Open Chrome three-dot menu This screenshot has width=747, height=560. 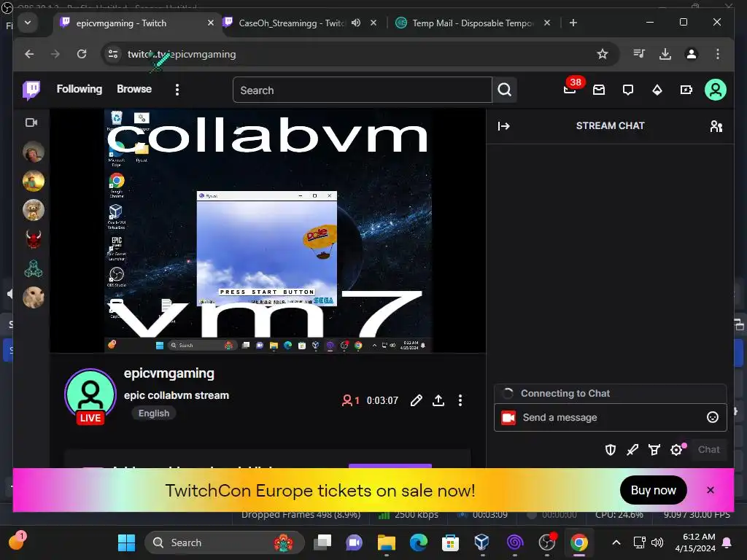tap(718, 54)
